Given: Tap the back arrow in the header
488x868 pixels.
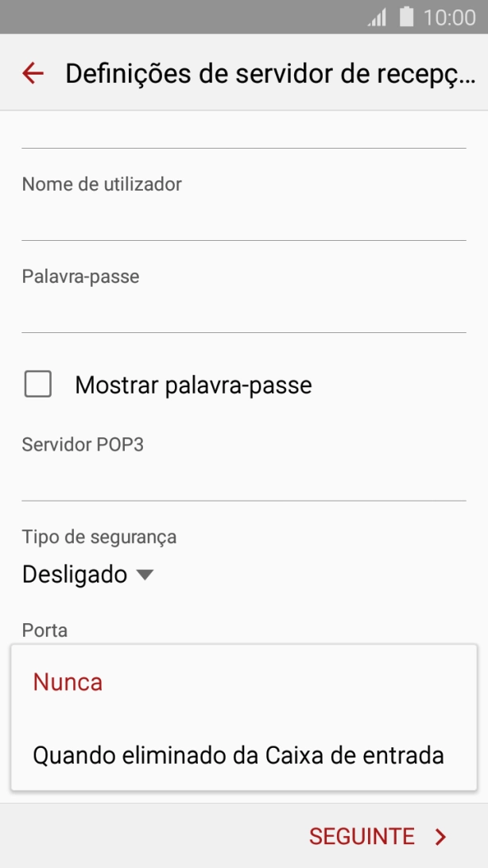Looking at the screenshot, I should 32,73.
